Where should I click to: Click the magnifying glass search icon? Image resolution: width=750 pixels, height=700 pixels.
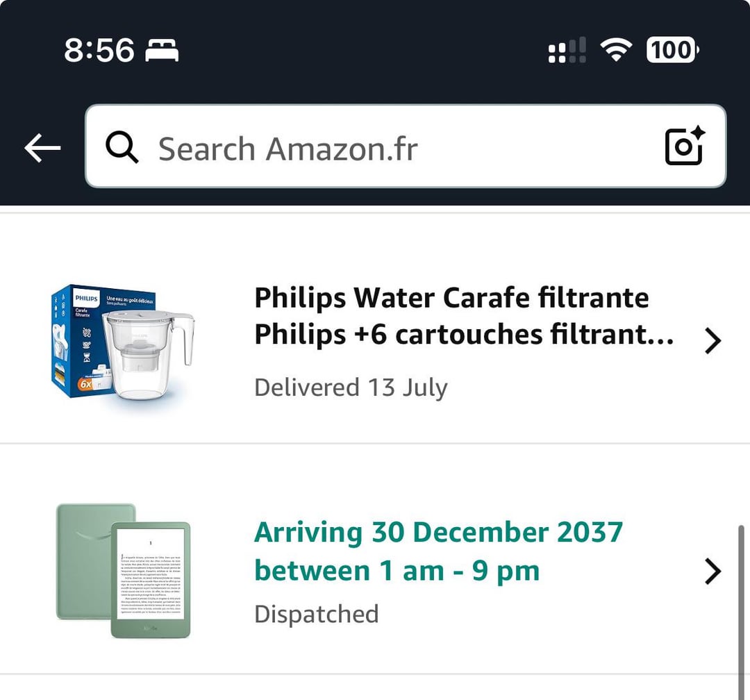coord(122,148)
